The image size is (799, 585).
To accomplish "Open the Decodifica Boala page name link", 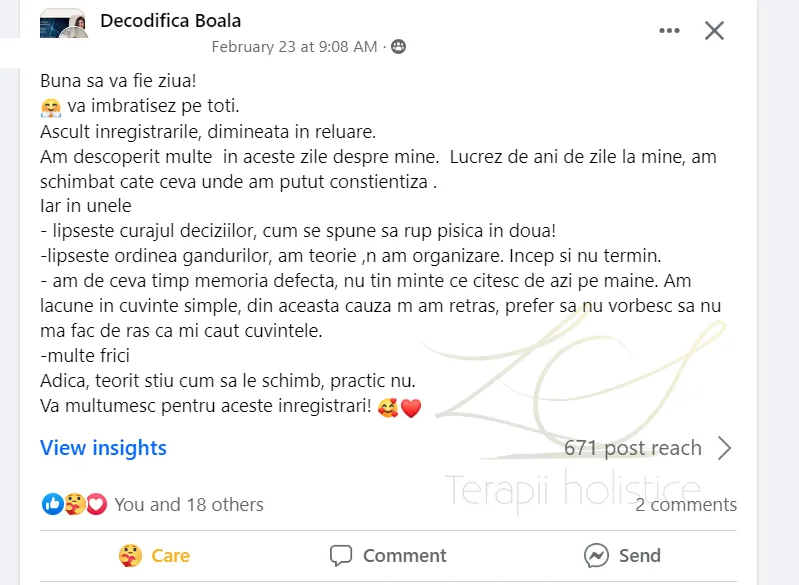I will (x=171, y=20).
